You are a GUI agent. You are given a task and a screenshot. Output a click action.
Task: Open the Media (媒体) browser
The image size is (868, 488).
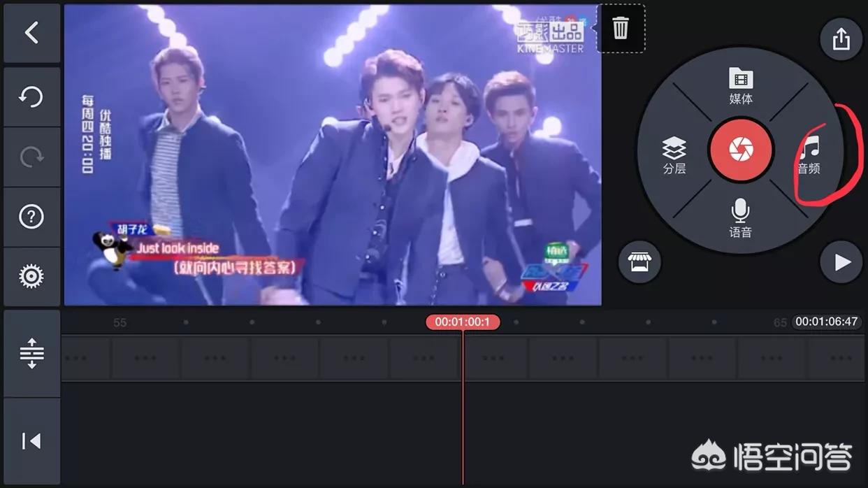pyautogui.click(x=741, y=87)
